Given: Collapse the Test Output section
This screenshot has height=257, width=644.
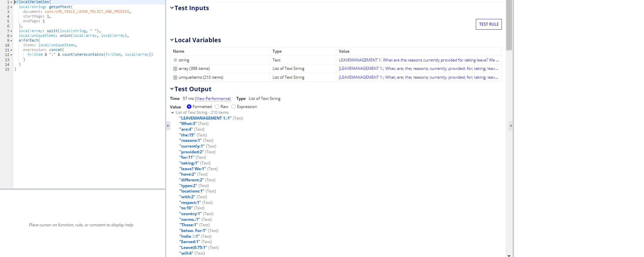Looking at the screenshot, I should [x=172, y=89].
